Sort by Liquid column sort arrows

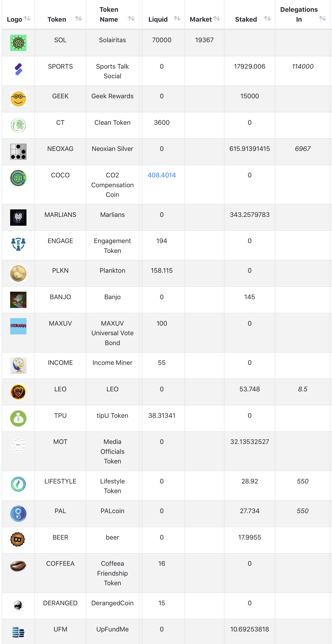(177, 18)
